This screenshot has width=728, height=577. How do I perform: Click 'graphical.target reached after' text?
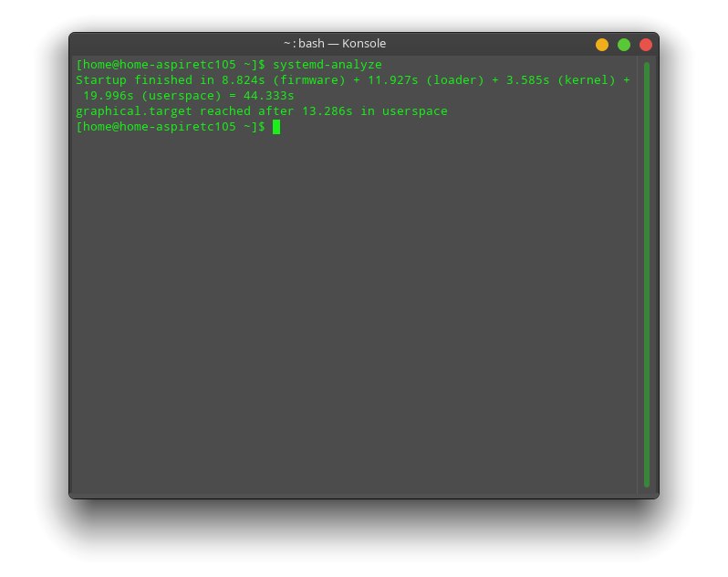pos(185,111)
